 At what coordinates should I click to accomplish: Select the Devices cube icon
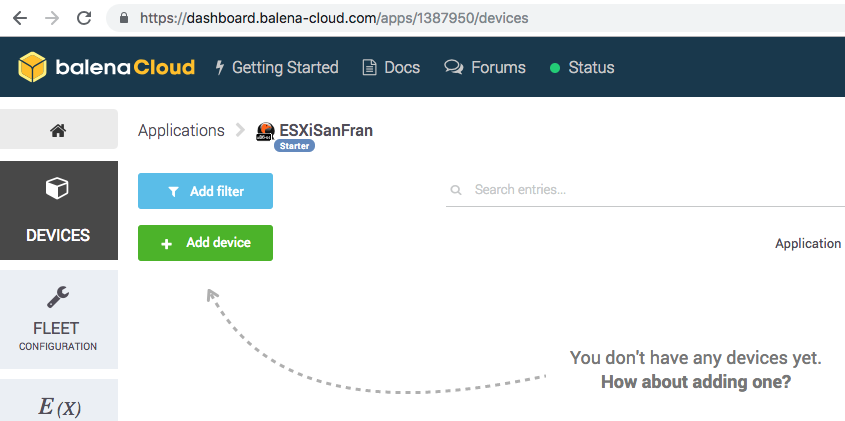(x=58, y=189)
